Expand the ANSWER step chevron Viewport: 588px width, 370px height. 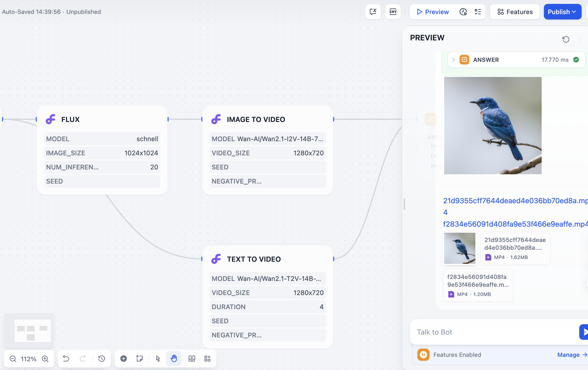(x=453, y=60)
